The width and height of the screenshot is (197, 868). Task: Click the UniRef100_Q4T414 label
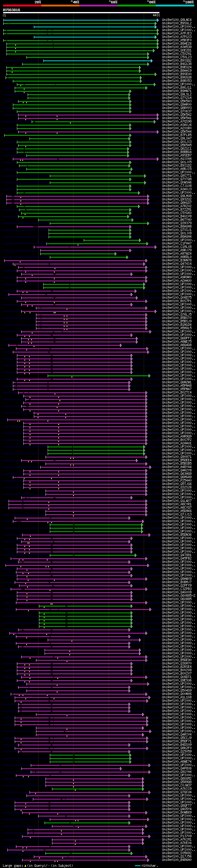[177, 264]
